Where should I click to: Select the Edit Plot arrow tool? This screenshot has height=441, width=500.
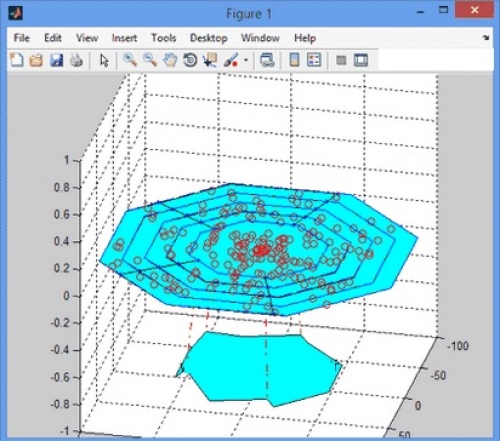point(104,61)
